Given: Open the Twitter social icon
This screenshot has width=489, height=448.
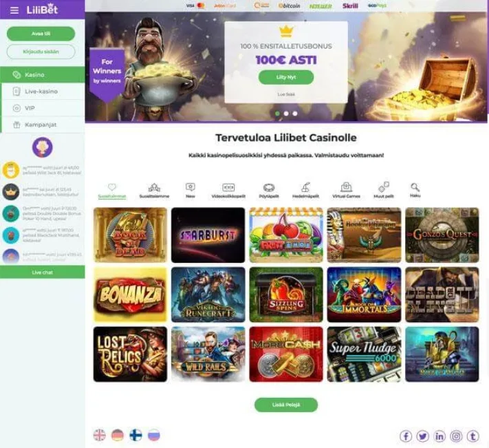Looking at the screenshot, I should [x=422, y=436].
